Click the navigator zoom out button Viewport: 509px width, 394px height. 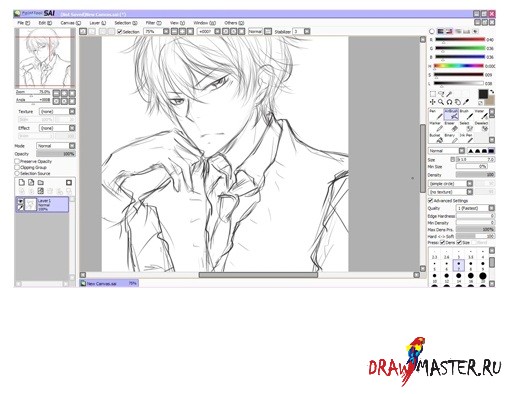click(x=56, y=93)
